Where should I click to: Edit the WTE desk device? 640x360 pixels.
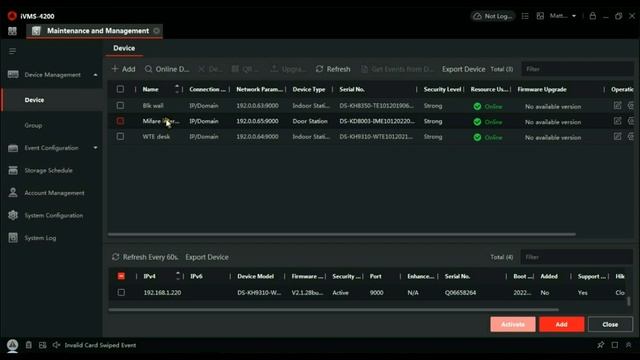click(617, 136)
